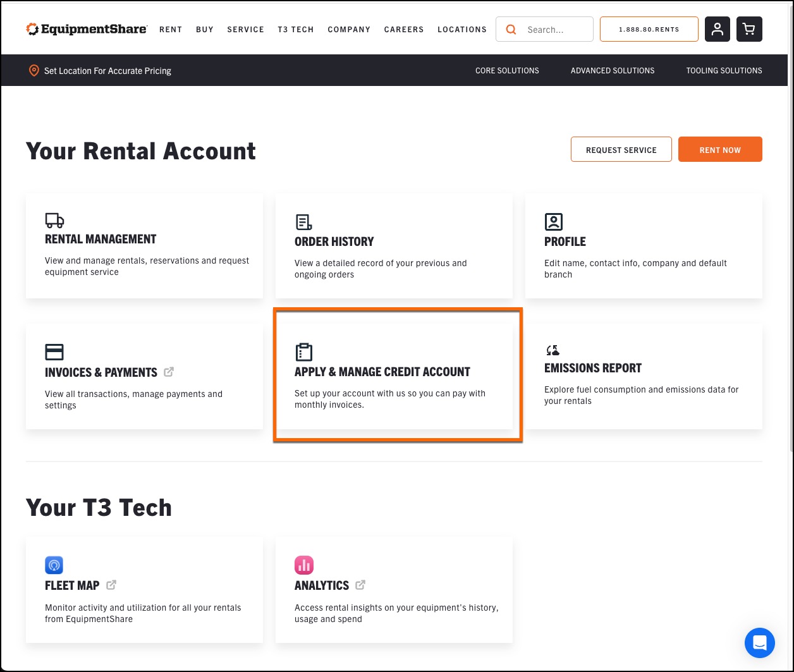Click the Fleet Map app icon
The height and width of the screenshot is (672, 794).
pos(54,565)
